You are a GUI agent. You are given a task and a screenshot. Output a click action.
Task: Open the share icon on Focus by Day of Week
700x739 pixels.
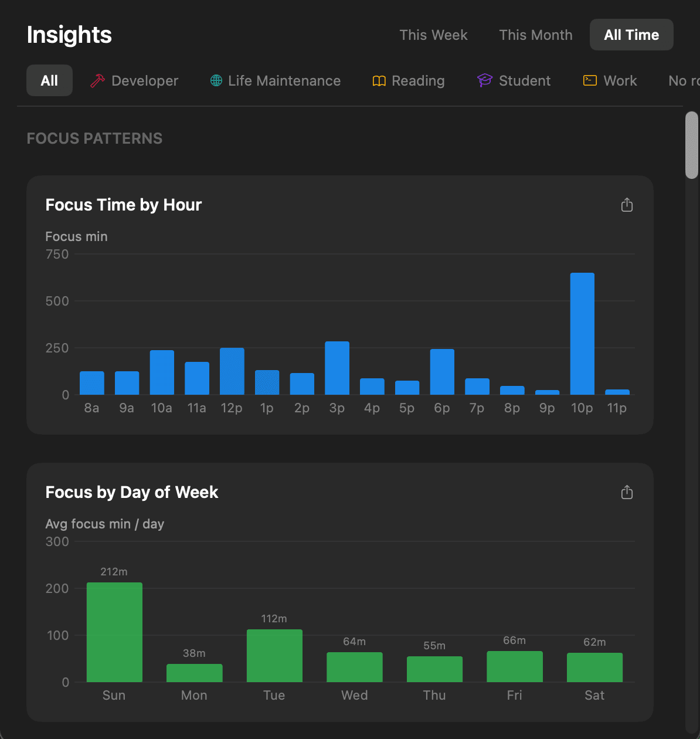(x=626, y=492)
